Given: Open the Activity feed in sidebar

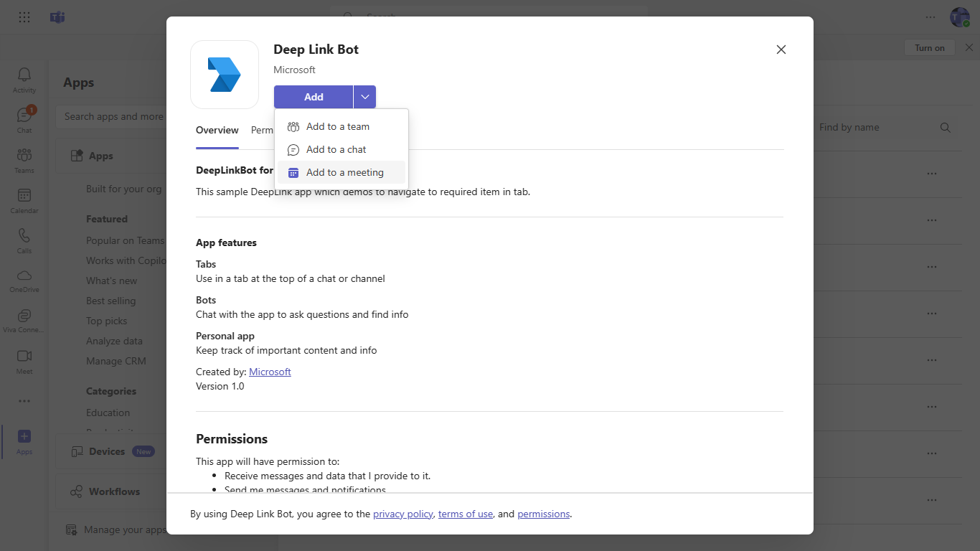Looking at the screenshot, I should click(x=24, y=80).
